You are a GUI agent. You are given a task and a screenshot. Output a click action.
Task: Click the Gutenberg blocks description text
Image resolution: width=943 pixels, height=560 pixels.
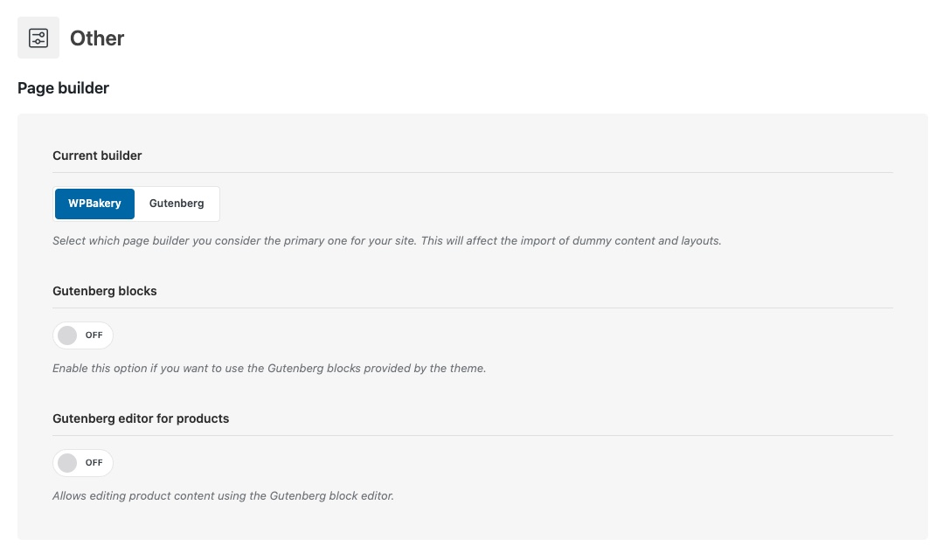(268, 368)
